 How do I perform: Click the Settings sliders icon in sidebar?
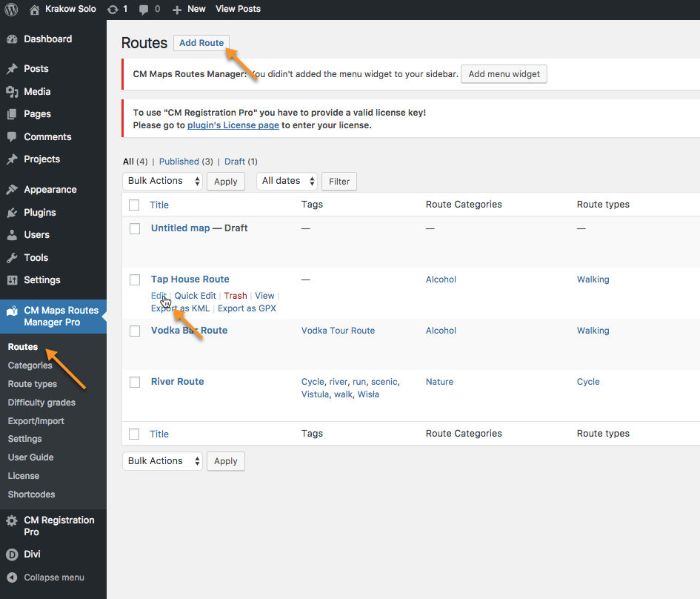[12, 280]
